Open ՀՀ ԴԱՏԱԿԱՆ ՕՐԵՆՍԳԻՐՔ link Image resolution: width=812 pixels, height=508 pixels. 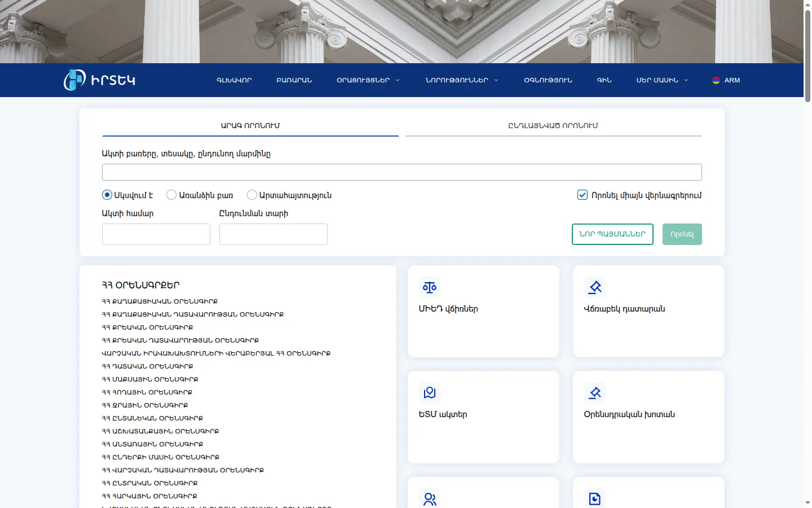coord(147,366)
